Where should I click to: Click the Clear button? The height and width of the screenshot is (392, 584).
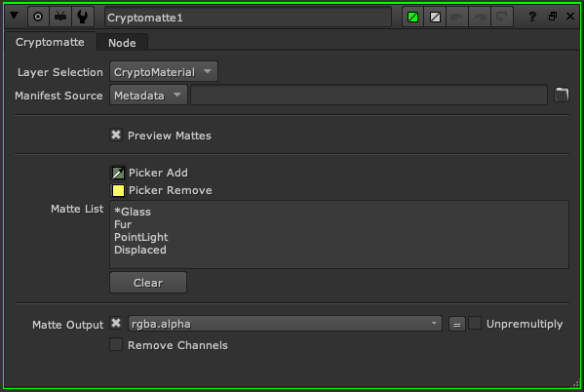[148, 283]
